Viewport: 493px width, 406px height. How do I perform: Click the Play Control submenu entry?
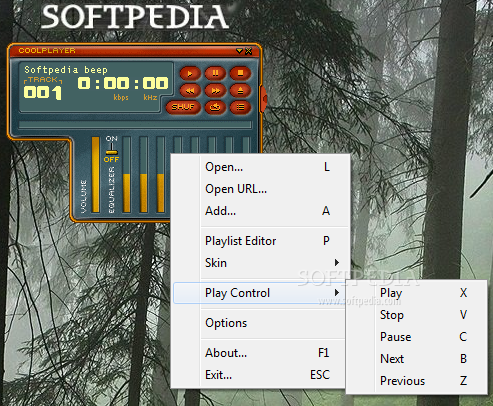click(260, 293)
